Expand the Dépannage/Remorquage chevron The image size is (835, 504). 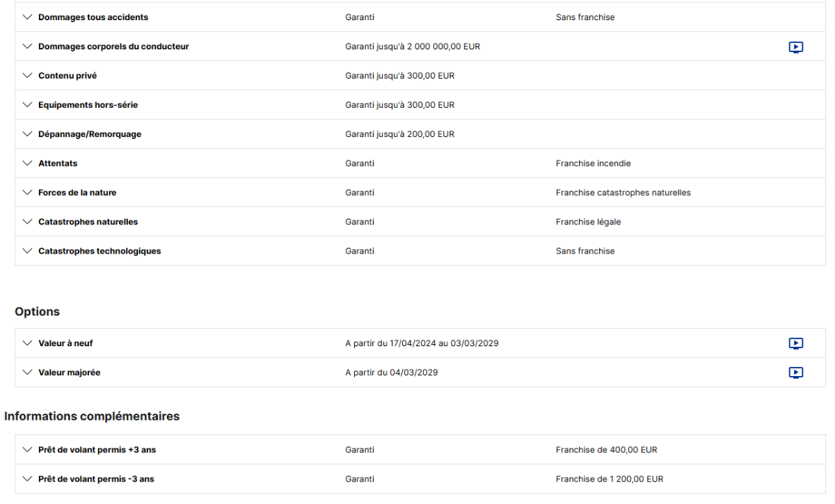(x=27, y=134)
